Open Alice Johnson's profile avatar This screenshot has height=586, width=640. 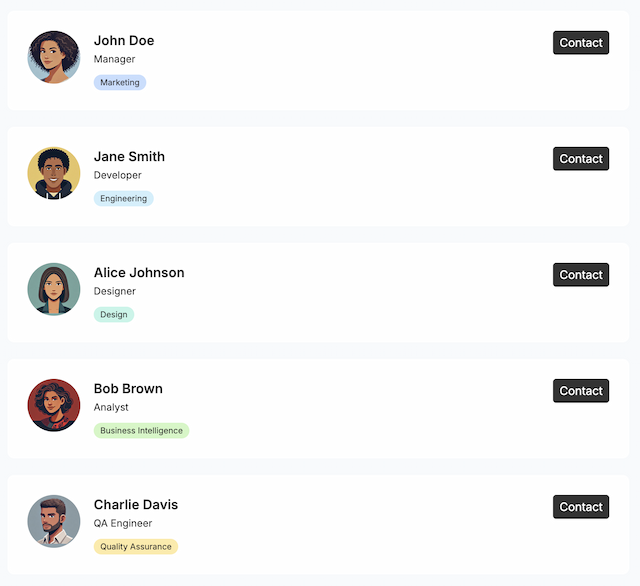point(54,289)
